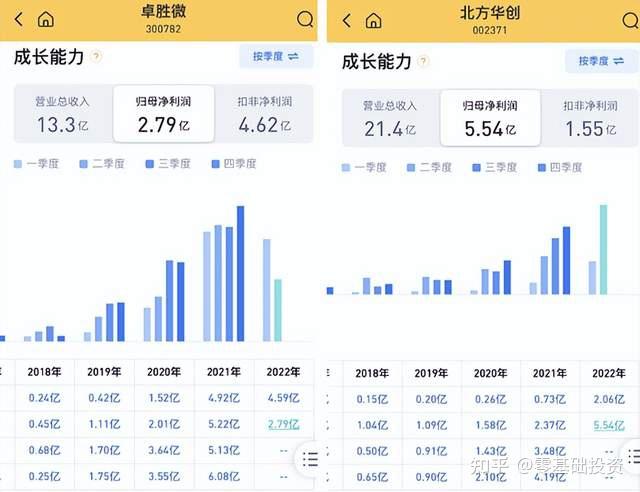640x492 pixels.
Task: Open the underlined 5.54亿 value link
Action: click(x=609, y=425)
